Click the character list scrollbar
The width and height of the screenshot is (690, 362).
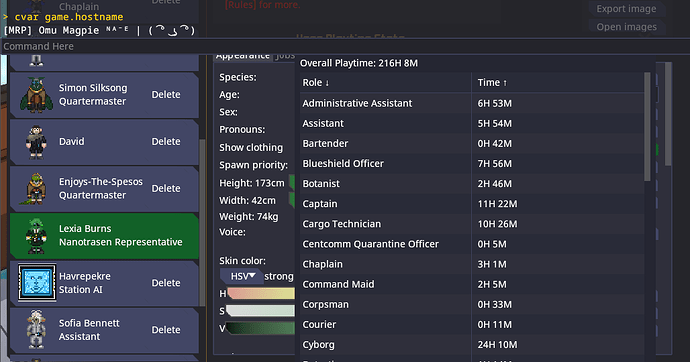202,222
